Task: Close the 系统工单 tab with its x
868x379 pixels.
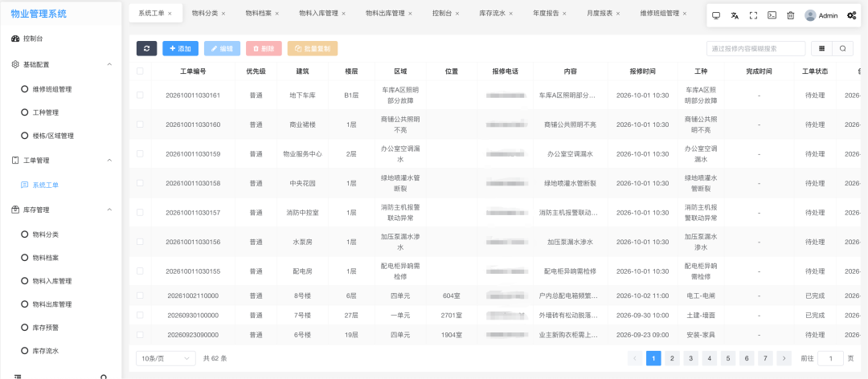Action: pyautogui.click(x=170, y=14)
